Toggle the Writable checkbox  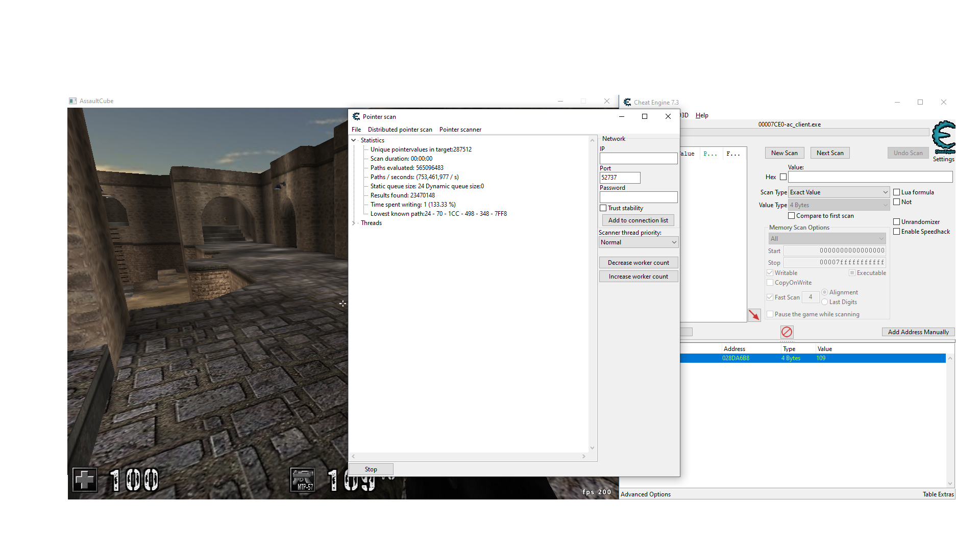770,273
